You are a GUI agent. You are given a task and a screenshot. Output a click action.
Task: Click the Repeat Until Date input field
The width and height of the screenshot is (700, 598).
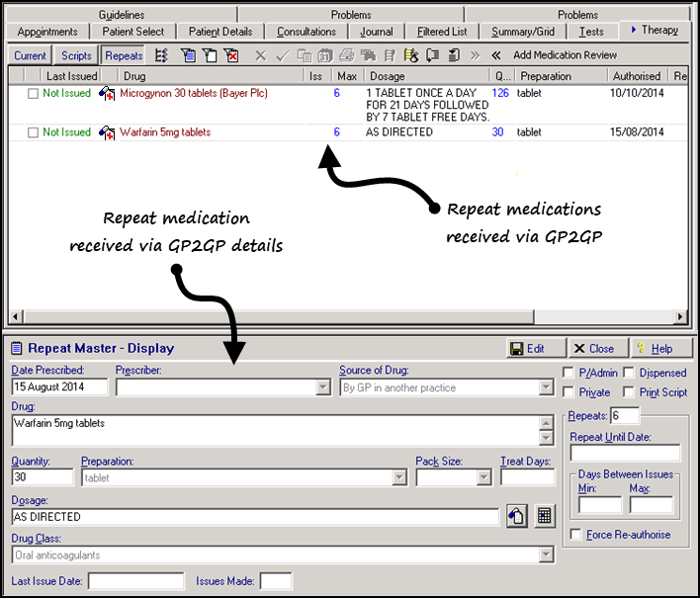tap(625, 454)
